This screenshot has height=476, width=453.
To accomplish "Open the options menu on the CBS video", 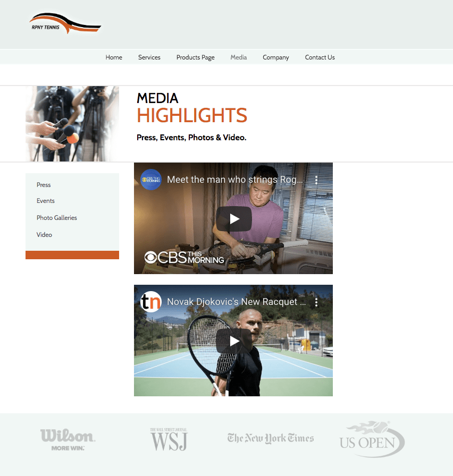I will click(316, 180).
